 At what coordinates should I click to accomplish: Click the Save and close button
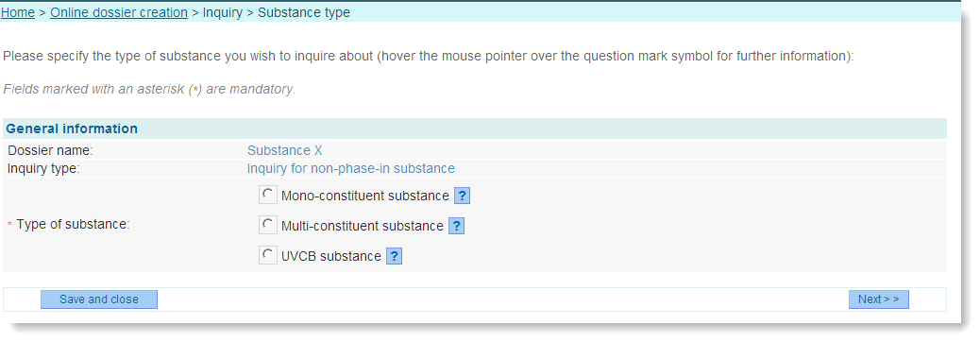click(99, 299)
